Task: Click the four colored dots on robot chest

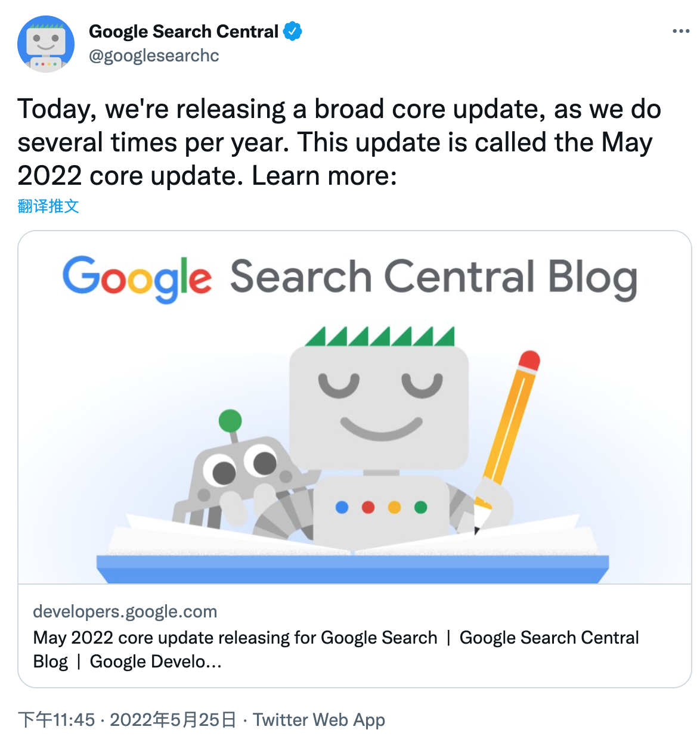Action: point(381,507)
